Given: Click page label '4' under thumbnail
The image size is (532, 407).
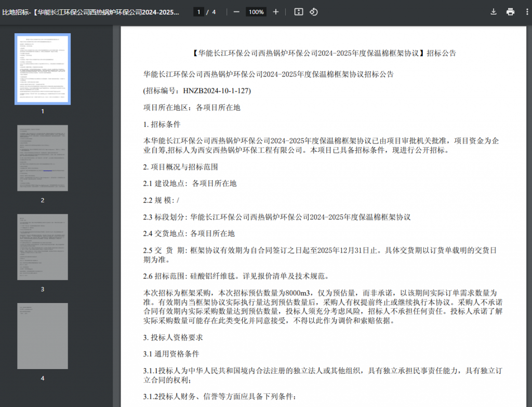Looking at the screenshot, I should tap(43, 378).
